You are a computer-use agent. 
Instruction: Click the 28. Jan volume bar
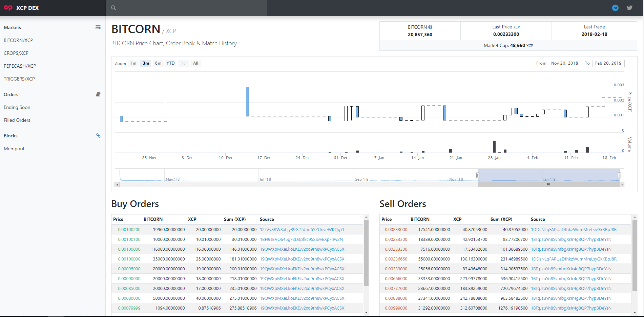494,146
